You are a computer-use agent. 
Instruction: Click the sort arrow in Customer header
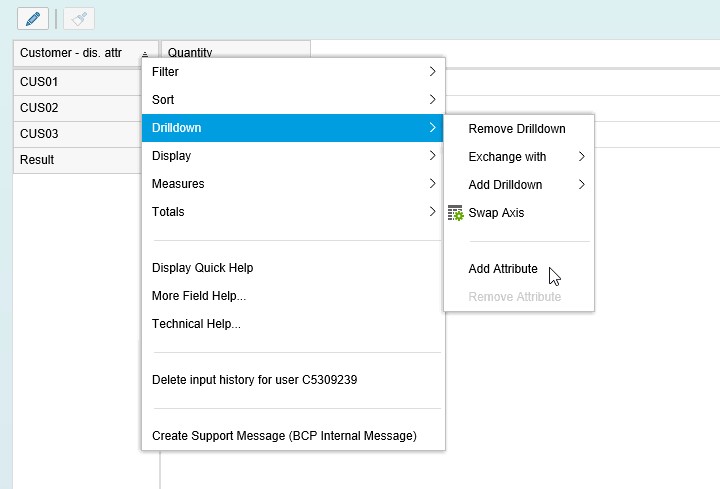(x=145, y=54)
